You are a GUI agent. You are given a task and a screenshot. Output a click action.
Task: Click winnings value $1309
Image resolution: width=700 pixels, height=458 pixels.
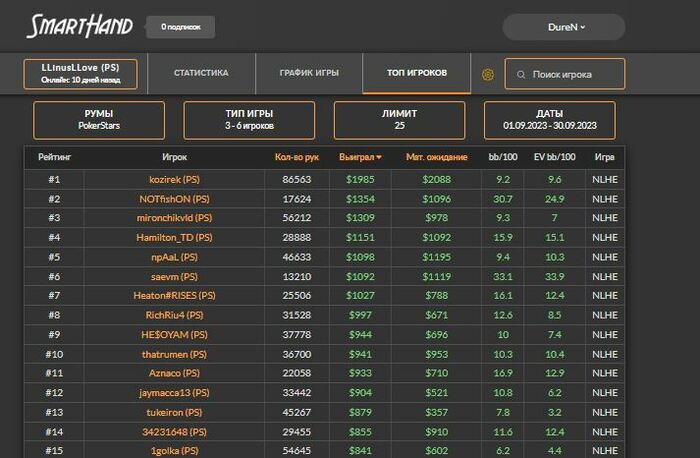tap(360, 218)
